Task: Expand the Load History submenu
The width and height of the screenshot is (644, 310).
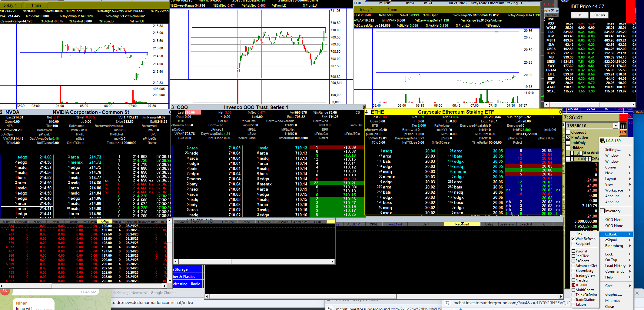Action: click(616, 266)
